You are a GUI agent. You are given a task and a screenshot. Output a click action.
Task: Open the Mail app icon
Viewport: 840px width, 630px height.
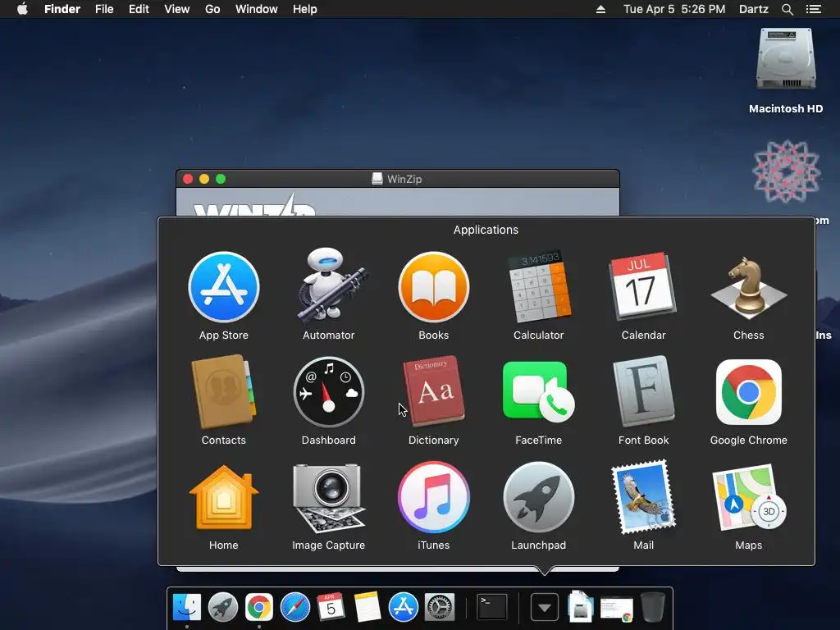click(643, 497)
